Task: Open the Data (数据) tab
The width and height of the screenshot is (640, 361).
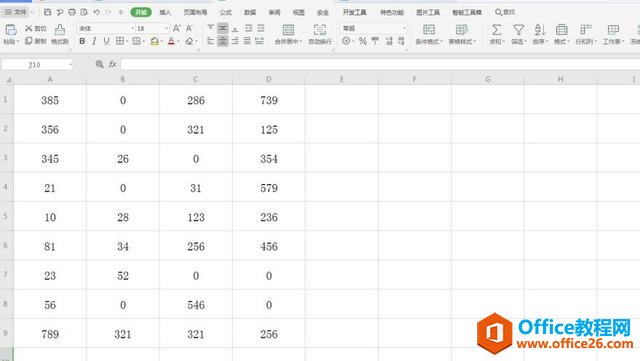Action: point(250,12)
